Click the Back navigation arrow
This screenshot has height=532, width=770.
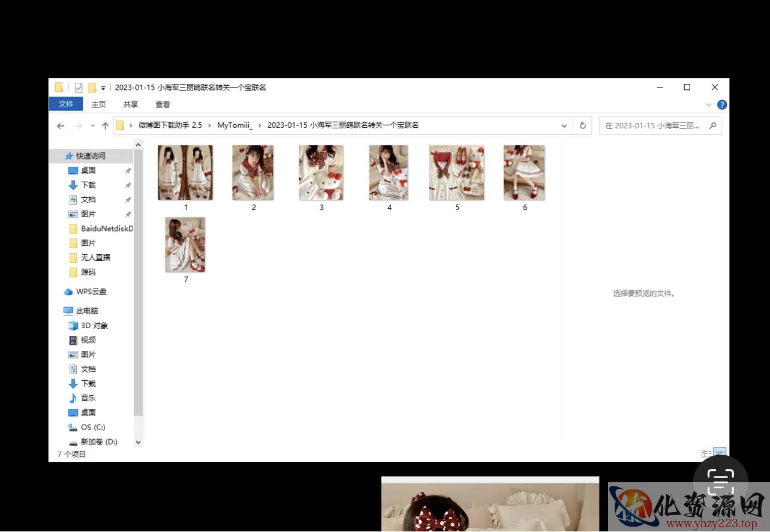pos(61,126)
